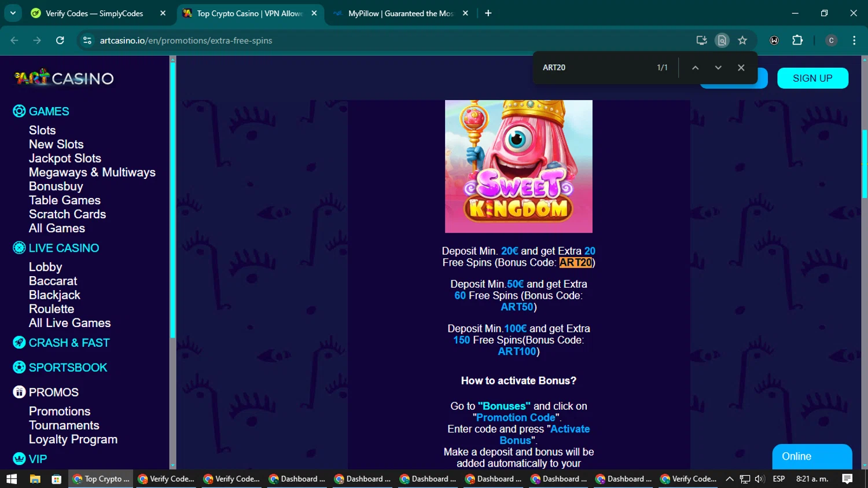Open the tab search dropdown arrow
The height and width of the screenshot is (488, 868).
tap(13, 13)
